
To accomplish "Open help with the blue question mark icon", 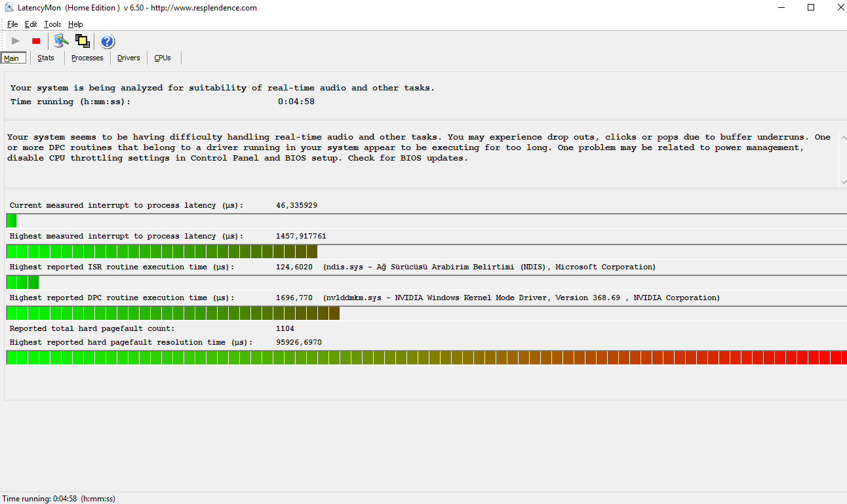I will (x=108, y=41).
